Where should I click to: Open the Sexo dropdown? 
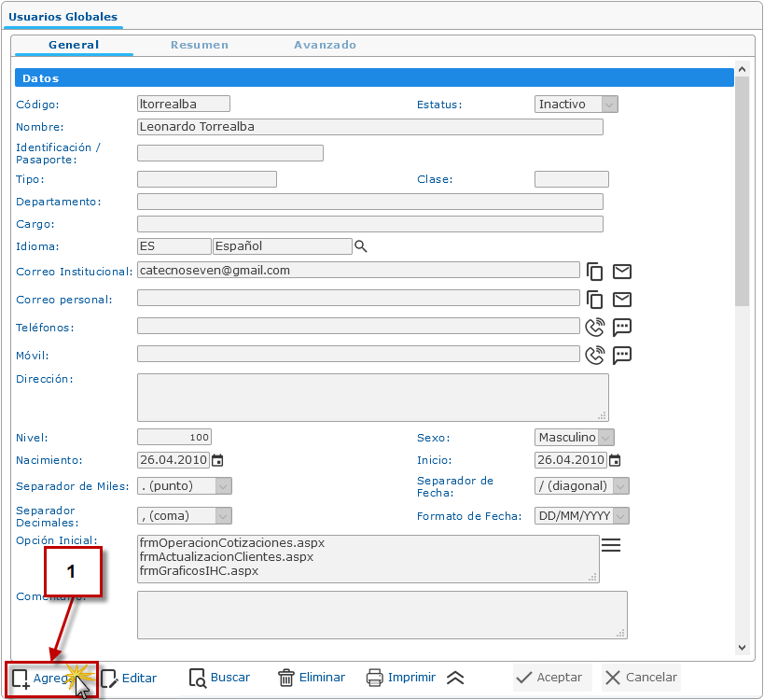605,438
